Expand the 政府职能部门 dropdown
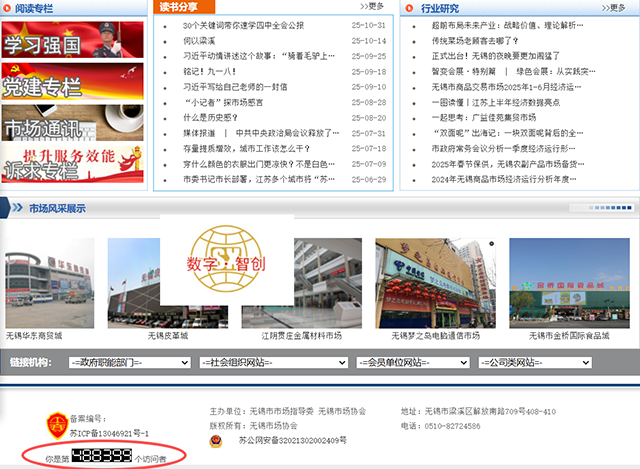The image size is (640, 469). (x=128, y=362)
